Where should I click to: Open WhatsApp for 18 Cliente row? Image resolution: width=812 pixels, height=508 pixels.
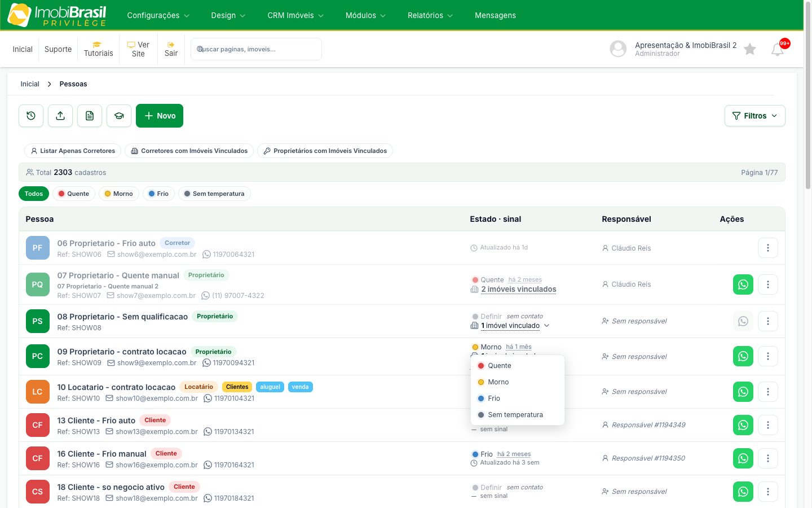click(743, 492)
